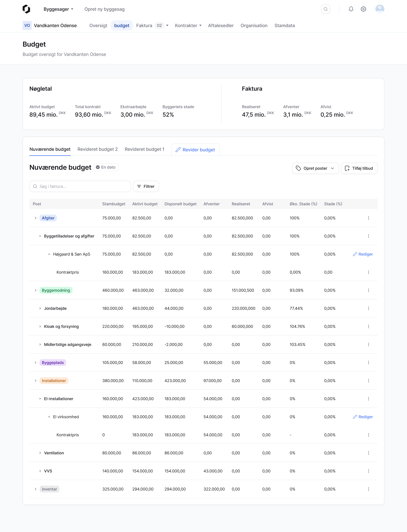Open the Opret poster dropdown
Image resolution: width=407 pixels, height=532 pixels.
[315, 168]
